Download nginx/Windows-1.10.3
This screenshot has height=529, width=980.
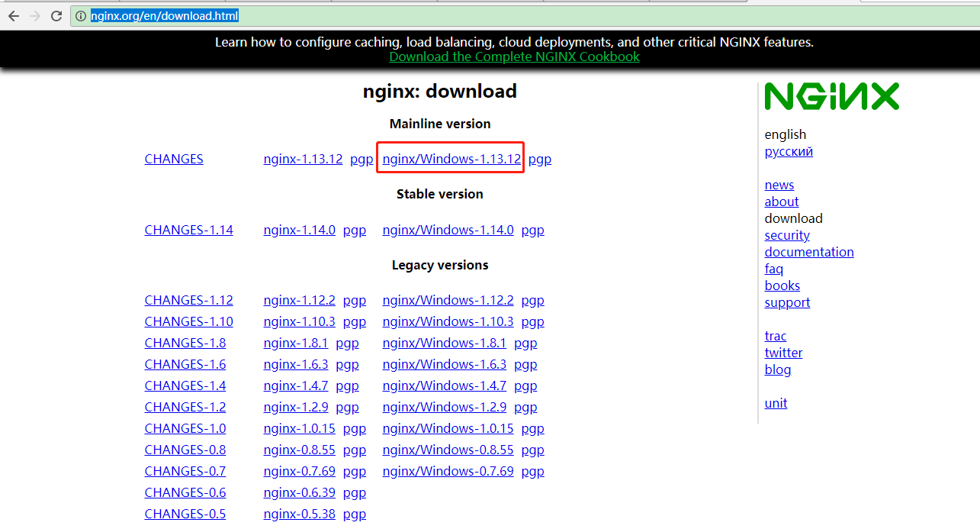[x=448, y=321]
